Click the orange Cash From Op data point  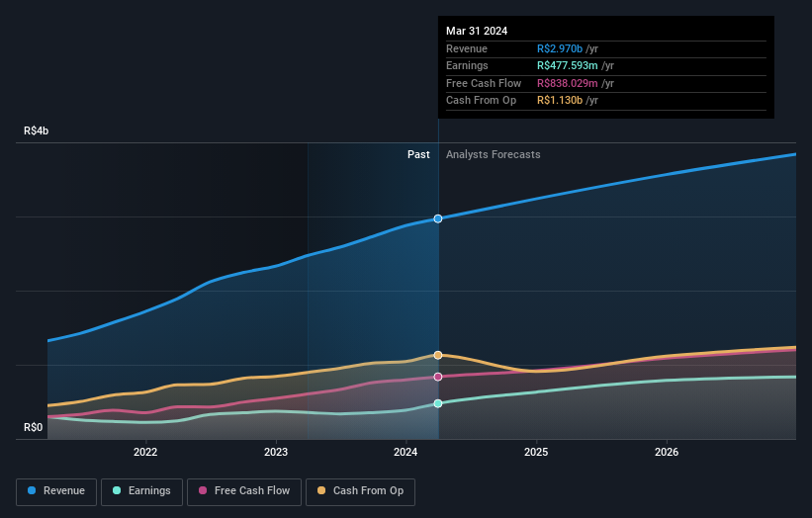(x=438, y=355)
